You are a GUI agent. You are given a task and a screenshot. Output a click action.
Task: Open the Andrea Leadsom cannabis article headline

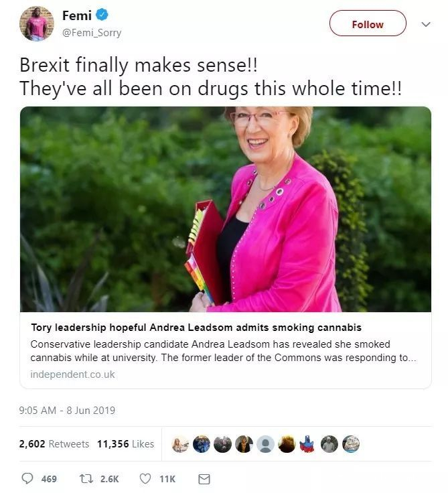[196, 328]
